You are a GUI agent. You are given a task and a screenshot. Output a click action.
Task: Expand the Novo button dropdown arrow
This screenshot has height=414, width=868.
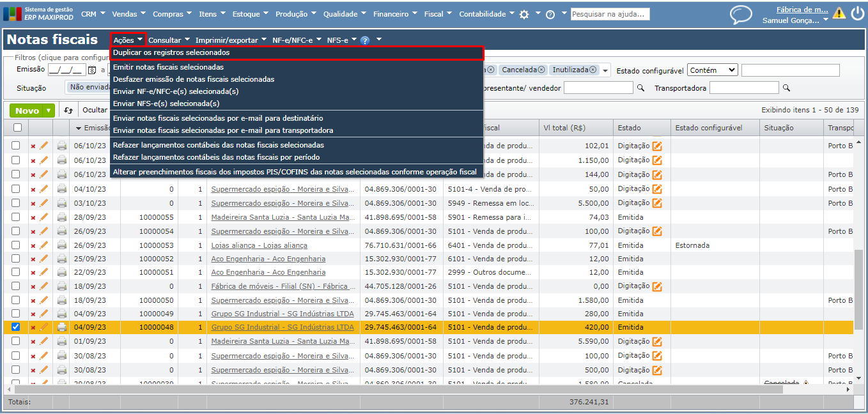49,111
